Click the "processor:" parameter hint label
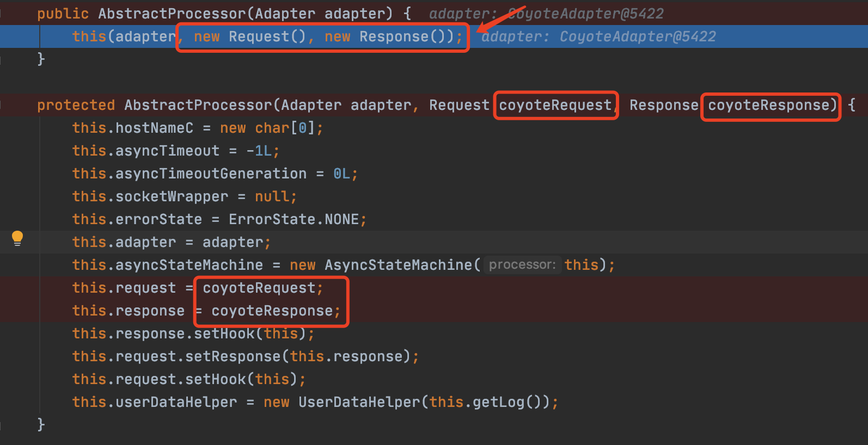868x445 pixels. [522, 265]
